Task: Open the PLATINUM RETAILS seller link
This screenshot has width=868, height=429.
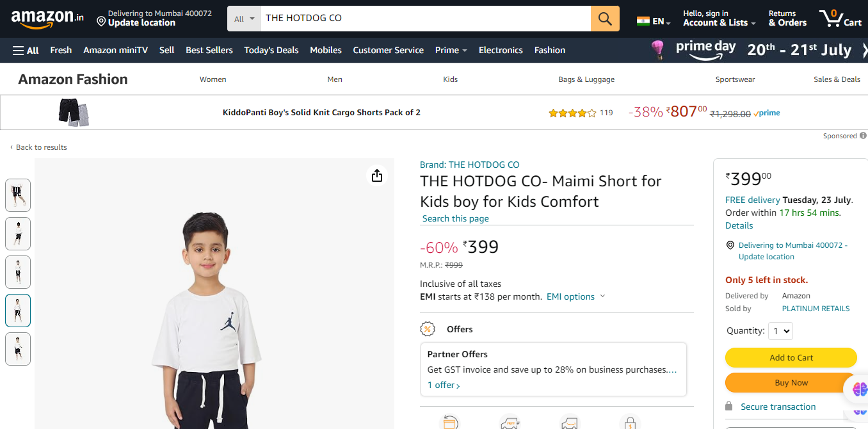Action: pos(816,309)
